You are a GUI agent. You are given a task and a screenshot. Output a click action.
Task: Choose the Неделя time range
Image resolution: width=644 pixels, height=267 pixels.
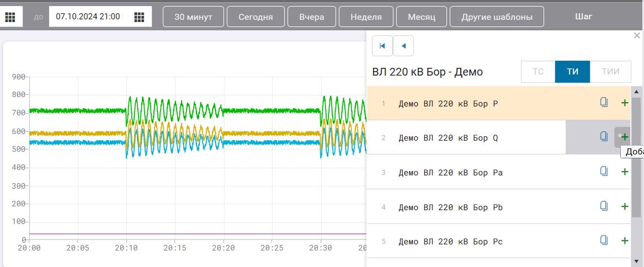[x=366, y=17]
